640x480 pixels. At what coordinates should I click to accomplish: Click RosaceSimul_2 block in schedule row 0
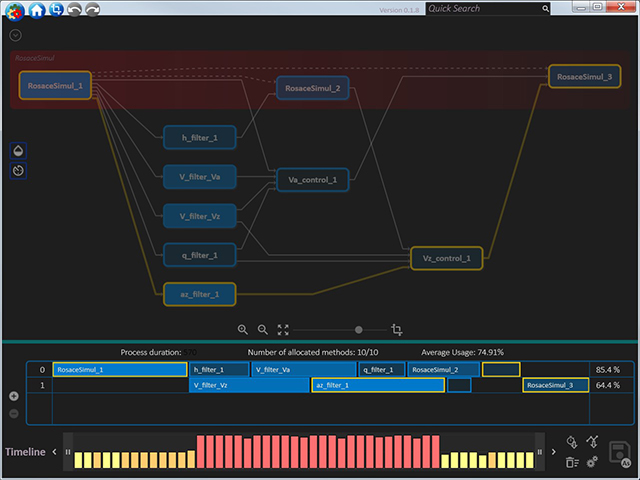tap(444, 369)
